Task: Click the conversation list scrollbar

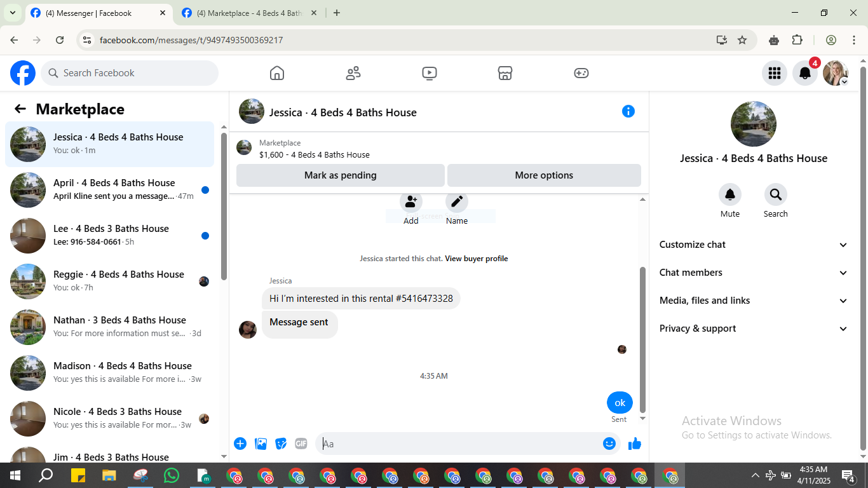Action: pos(224,206)
